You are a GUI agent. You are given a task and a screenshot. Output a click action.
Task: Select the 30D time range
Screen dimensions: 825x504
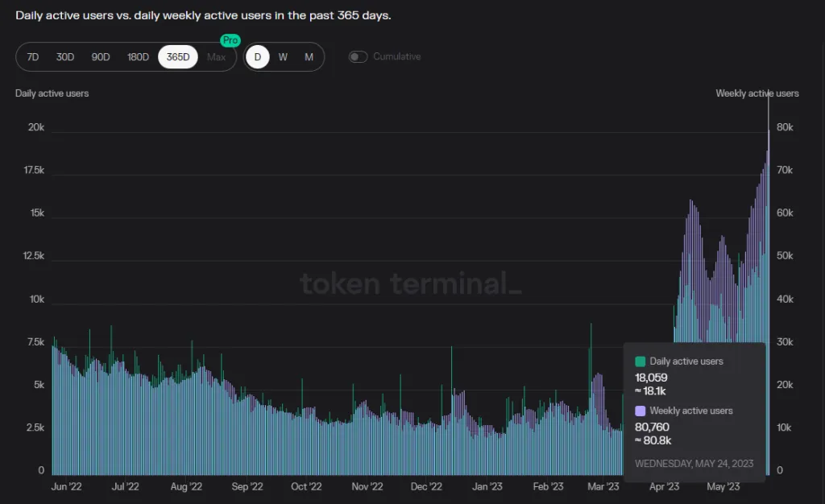tap(65, 56)
